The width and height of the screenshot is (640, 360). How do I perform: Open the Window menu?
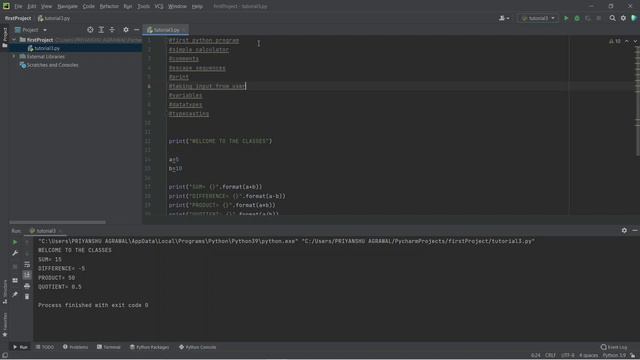pyautogui.click(x=178, y=7)
